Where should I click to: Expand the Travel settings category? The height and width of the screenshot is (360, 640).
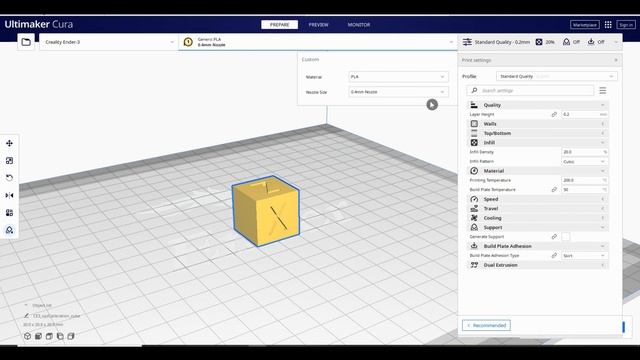pos(538,209)
